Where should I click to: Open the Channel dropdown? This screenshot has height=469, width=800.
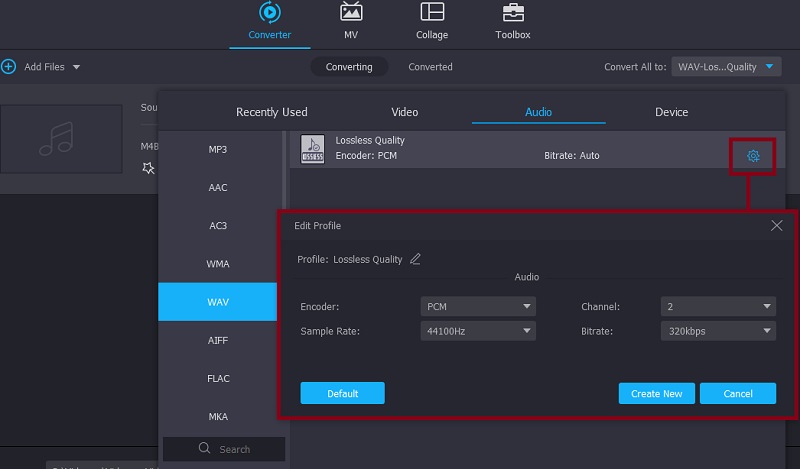[718, 306]
